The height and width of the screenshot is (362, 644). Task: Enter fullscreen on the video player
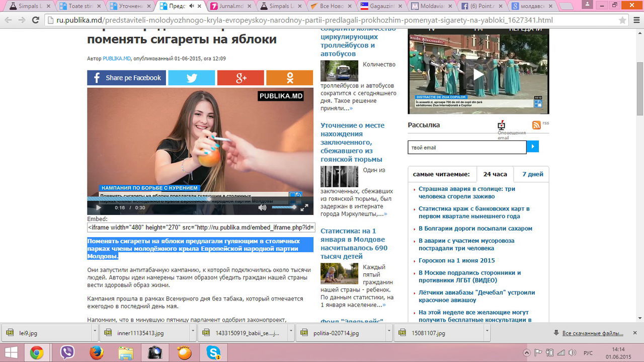pos(304,207)
